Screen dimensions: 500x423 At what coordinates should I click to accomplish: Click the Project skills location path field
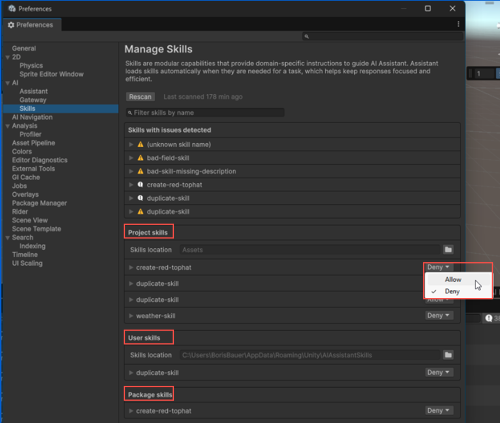[310, 250]
